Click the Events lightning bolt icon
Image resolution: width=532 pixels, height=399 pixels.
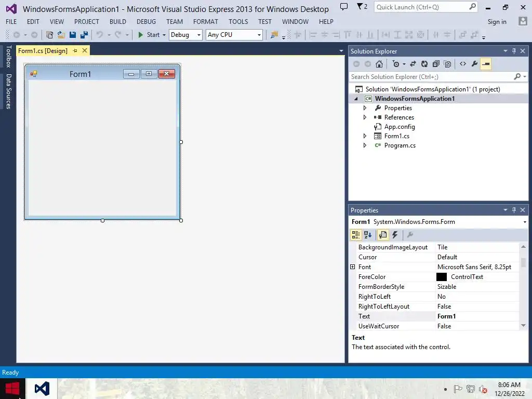395,235
